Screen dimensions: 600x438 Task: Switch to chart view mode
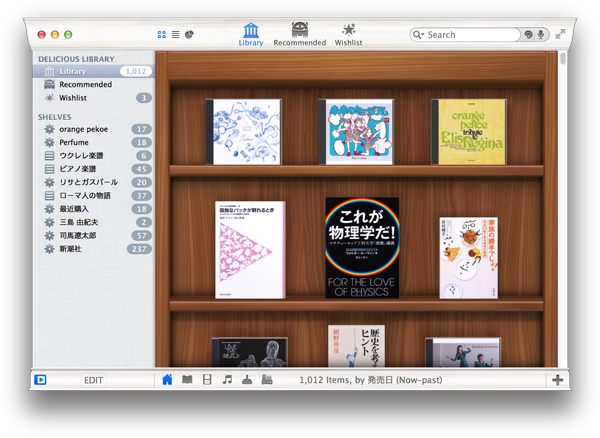pos(189,34)
